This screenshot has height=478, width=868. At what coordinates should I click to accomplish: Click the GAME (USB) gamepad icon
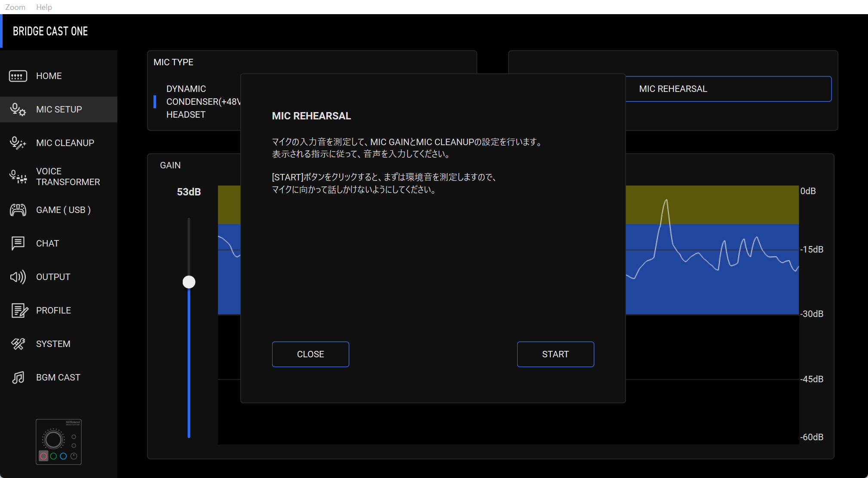click(x=18, y=210)
